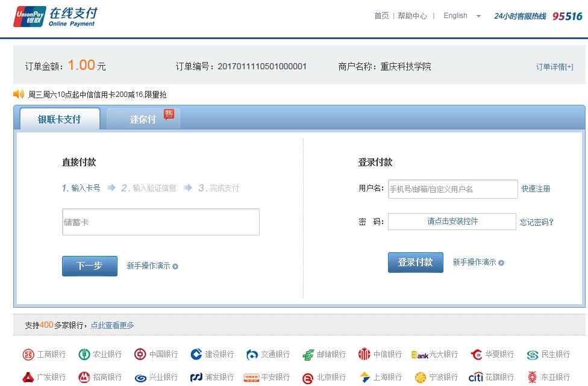Open the English language dropdown
Screen dimensions: 588x386
462,16
